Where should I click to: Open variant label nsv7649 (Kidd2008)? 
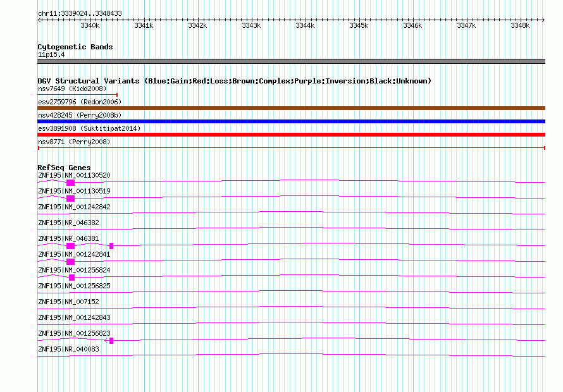click(72, 89)
